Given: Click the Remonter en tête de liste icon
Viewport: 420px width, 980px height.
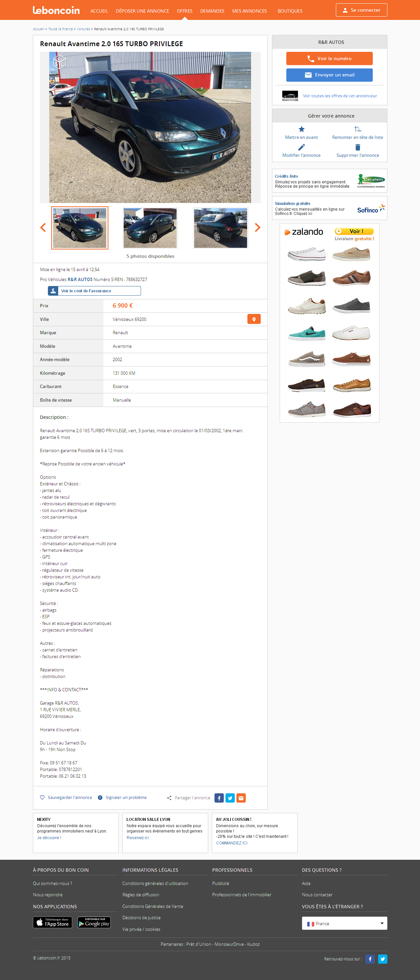Looking at the screenshot, I should coord(357,129).
